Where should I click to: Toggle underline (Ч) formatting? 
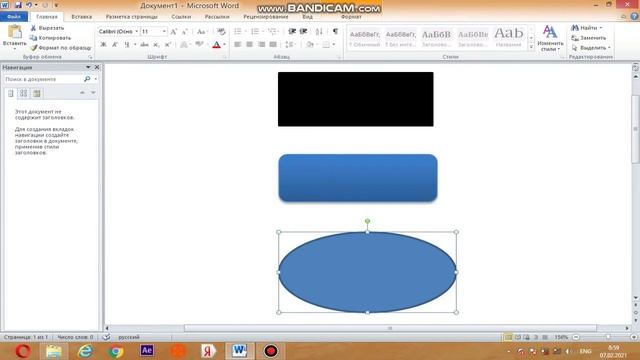tap(127, 44)
